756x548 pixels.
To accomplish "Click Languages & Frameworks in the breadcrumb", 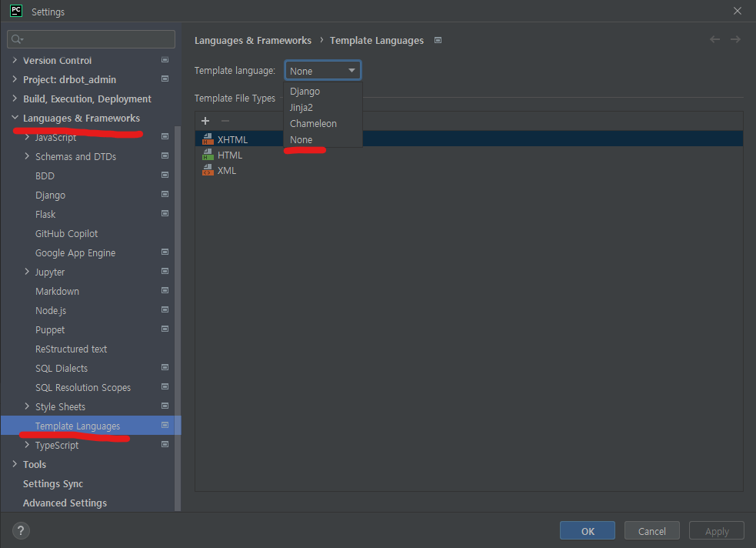I will click(x=253, y=41).
